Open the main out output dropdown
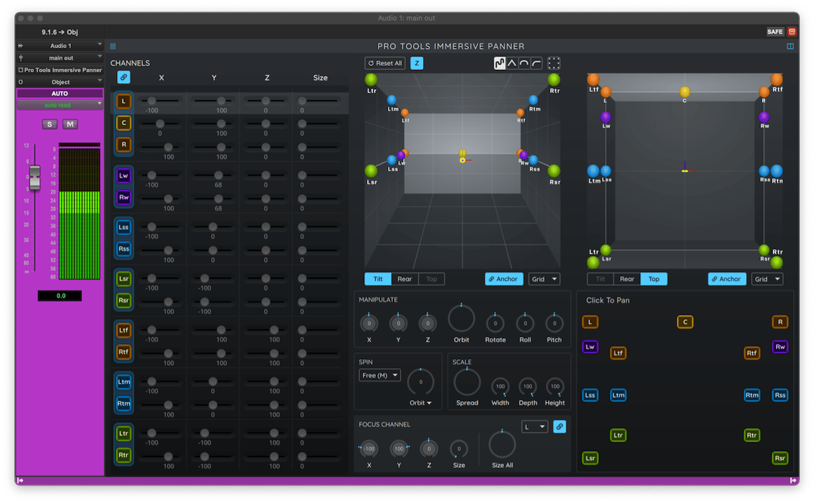Image resolution: width=817 pixels, height=504 pixels. (x=60, y=58)
